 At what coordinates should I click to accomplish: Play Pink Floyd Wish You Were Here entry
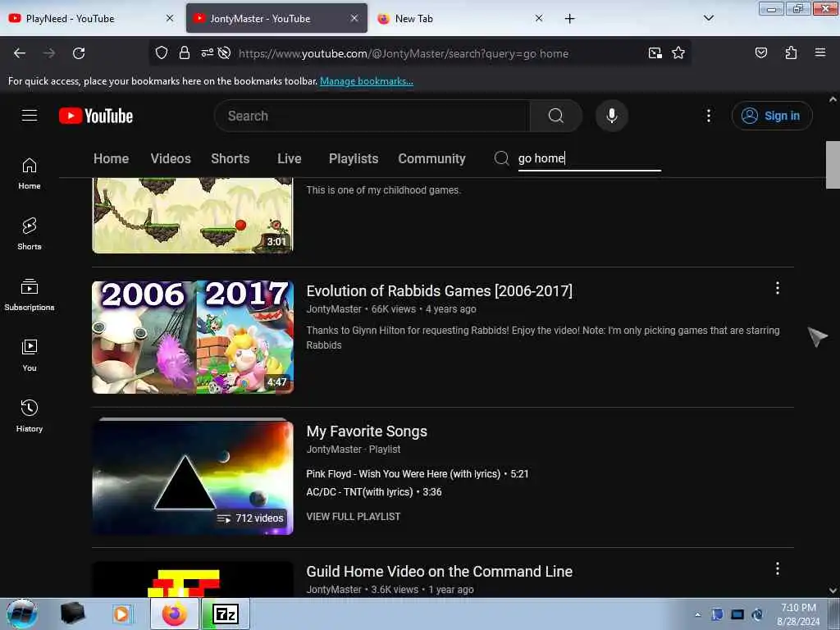418,473
